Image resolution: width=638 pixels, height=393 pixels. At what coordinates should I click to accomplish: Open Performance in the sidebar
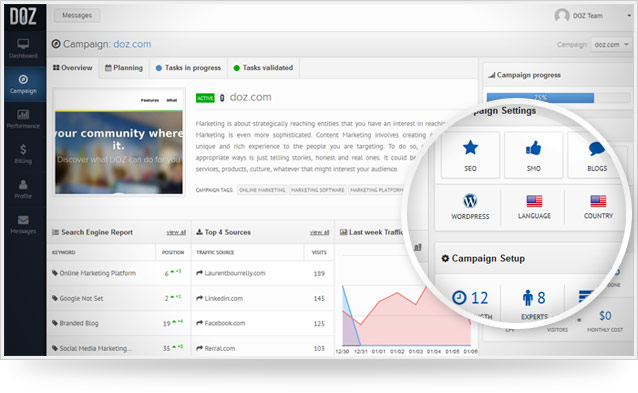point(23,119)
